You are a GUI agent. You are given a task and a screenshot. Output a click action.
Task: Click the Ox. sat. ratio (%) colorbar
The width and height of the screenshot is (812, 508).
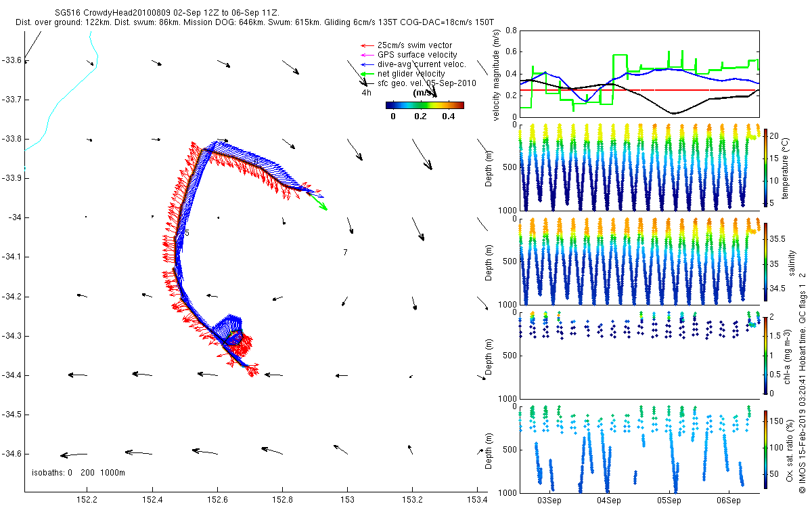click(765, 450)
